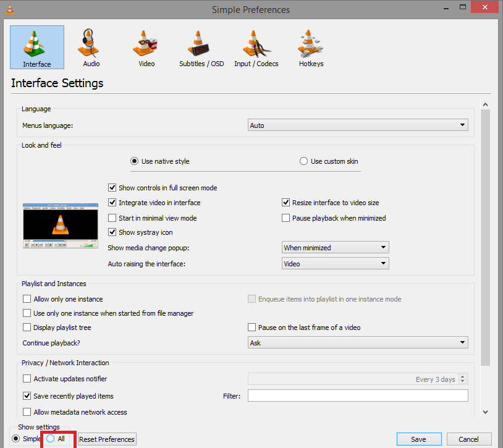The width and height of the screenshot is (503, 448).
Task: Click the Save button
Action: (x=418, y=439)
